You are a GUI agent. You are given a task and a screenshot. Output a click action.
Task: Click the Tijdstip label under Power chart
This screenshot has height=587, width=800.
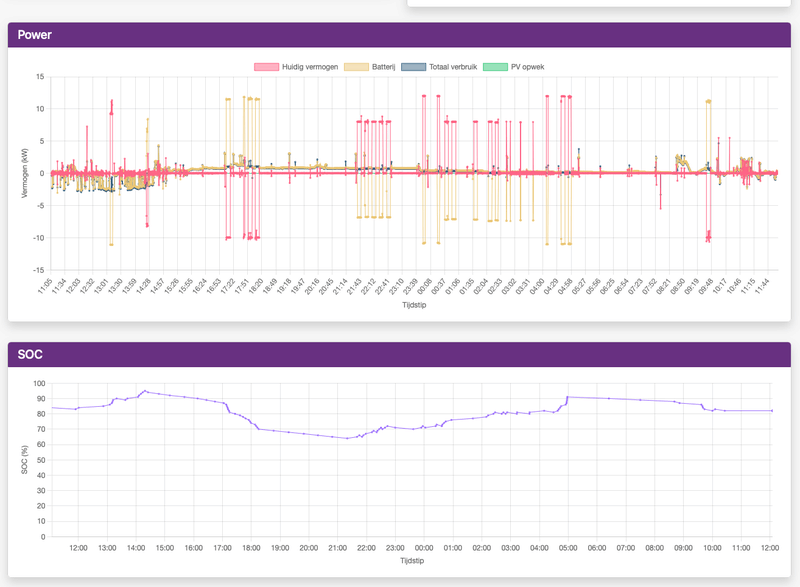414,305
